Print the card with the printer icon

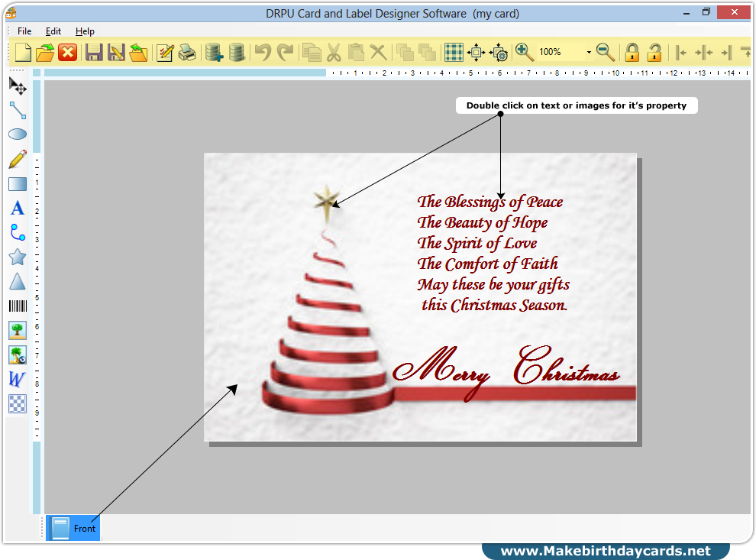click(187, 52)
